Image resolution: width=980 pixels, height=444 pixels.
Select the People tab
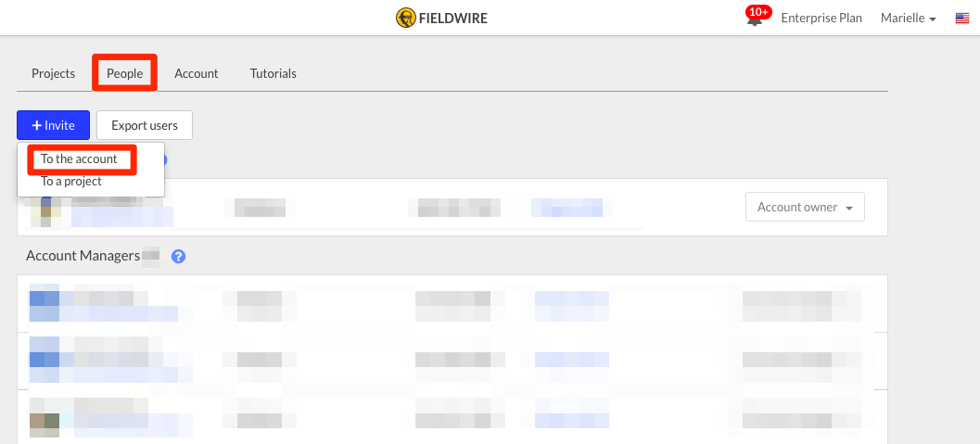[x=125, y=73]
